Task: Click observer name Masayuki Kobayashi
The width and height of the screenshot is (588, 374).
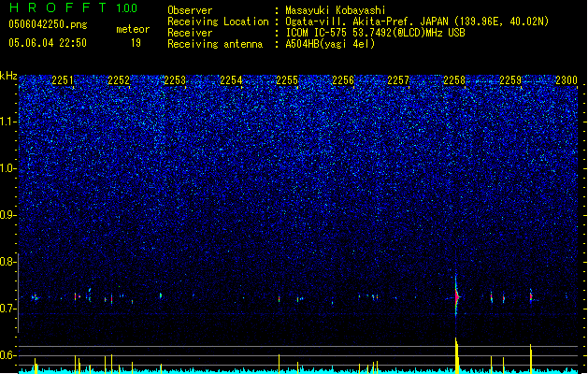Action: click(336, 10)
